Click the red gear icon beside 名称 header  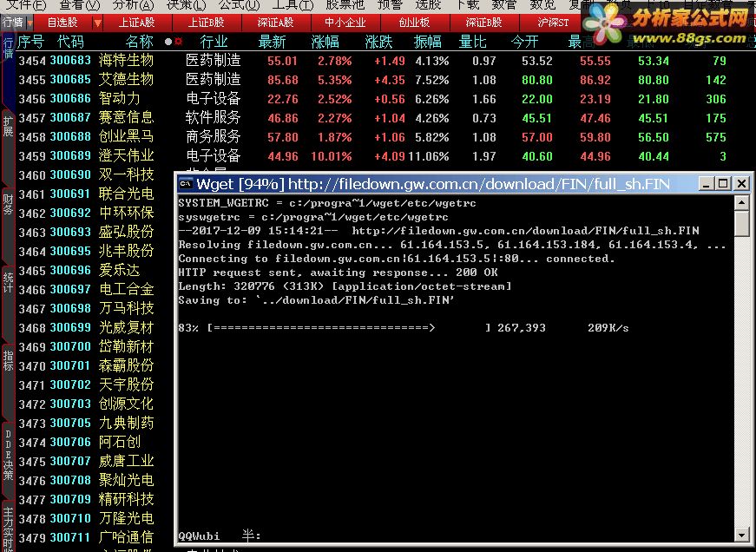tap(179, 42)
